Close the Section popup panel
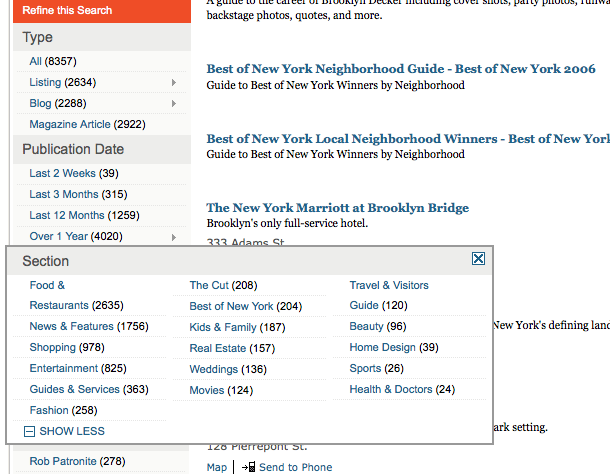 point(478,259)
